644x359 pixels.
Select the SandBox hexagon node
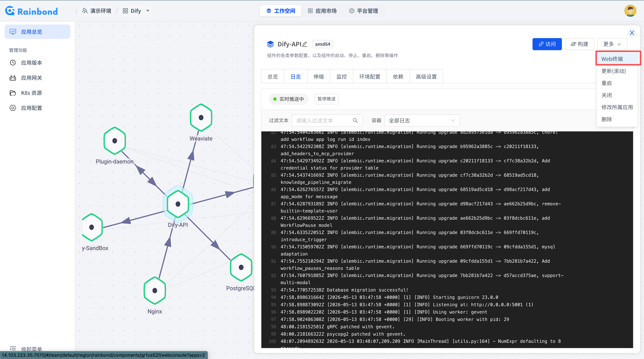tap(92, 227)
